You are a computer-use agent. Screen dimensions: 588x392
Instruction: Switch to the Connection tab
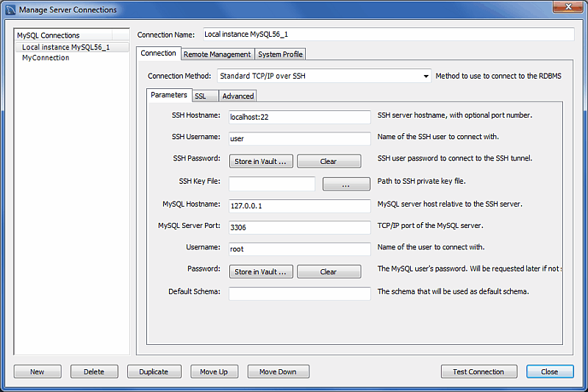pyautogui.click(x=158, y=53)
